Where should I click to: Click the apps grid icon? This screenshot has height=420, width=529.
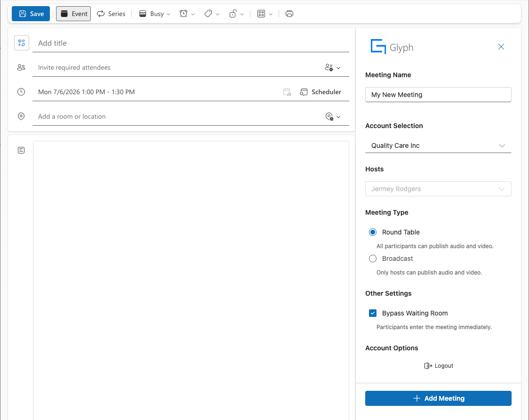tap(261, 14)
